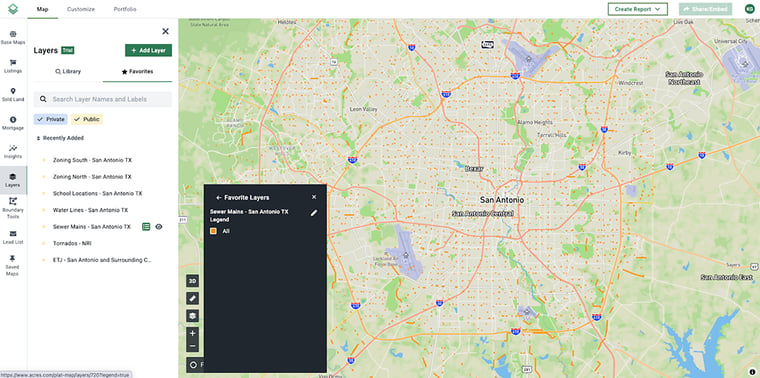Click the Windcrest map label
Viewport: 760px width, 378px height.
point(631,83)
